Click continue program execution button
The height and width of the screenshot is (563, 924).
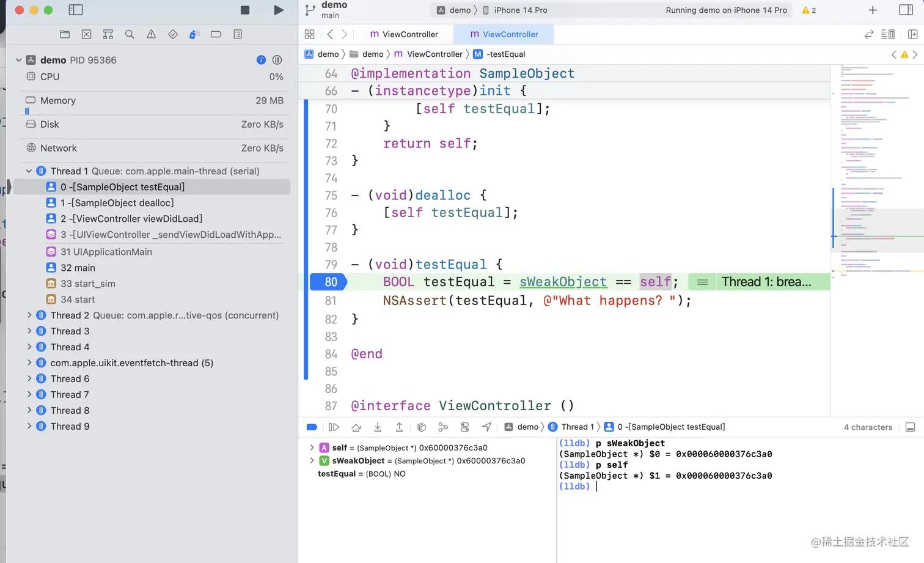[334, 427]
